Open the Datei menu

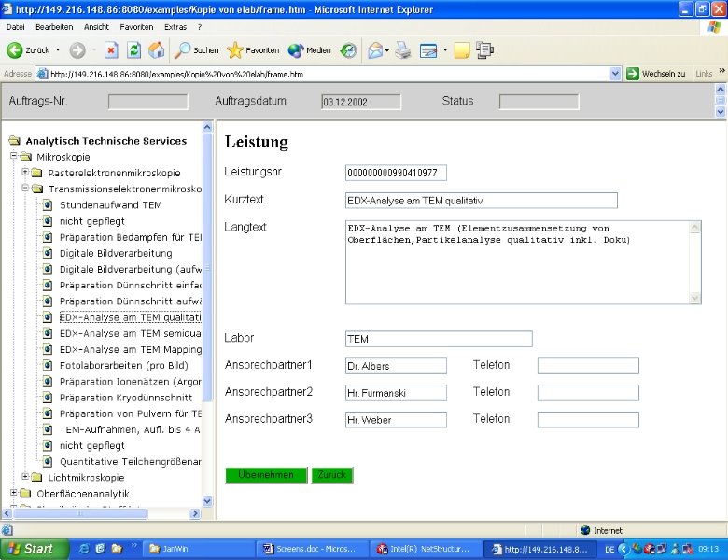pos(15,27)
